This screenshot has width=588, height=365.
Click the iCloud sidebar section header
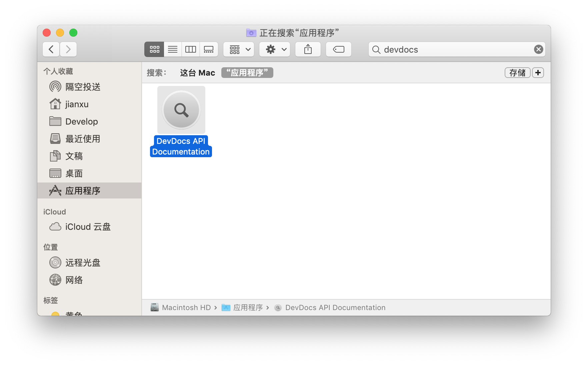click(55, 212)
